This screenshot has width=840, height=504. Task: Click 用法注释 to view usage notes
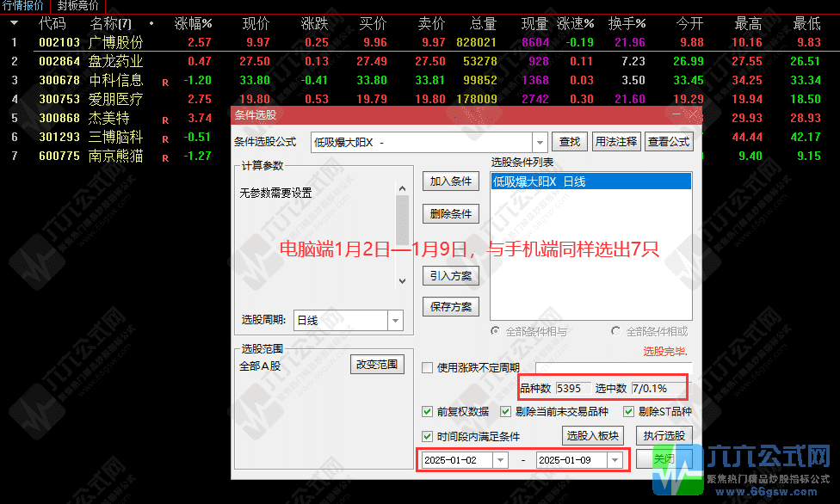616,141
